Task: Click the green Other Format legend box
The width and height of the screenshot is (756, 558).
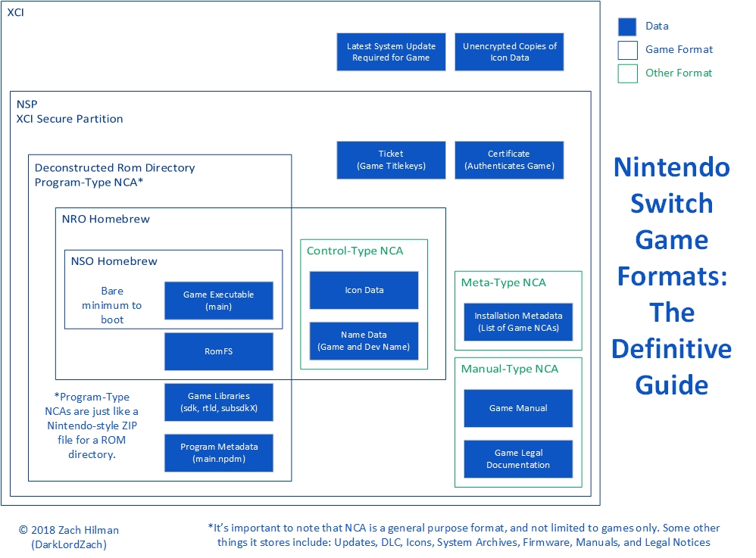Action: [627, 73]
